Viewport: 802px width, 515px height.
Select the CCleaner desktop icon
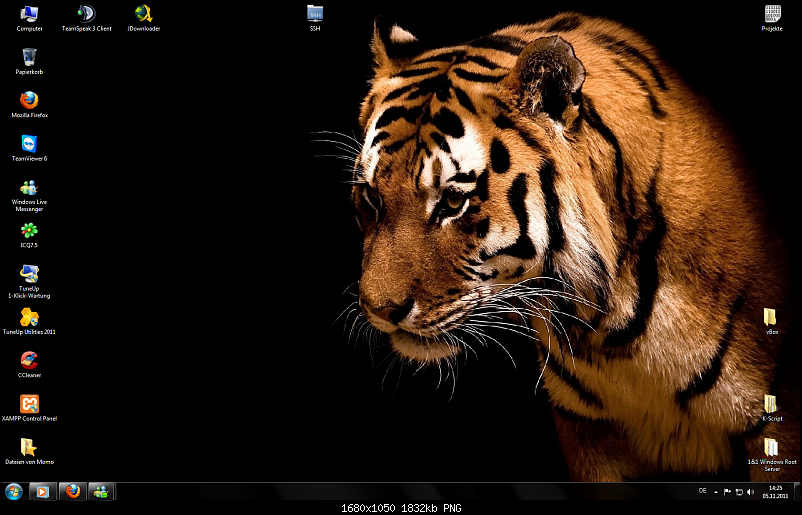[29, 365]
